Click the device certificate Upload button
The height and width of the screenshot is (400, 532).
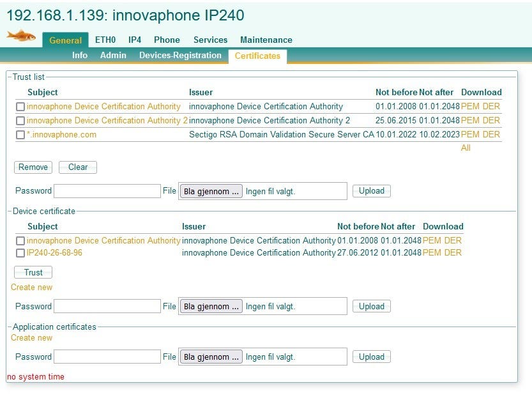pos(372,306)
